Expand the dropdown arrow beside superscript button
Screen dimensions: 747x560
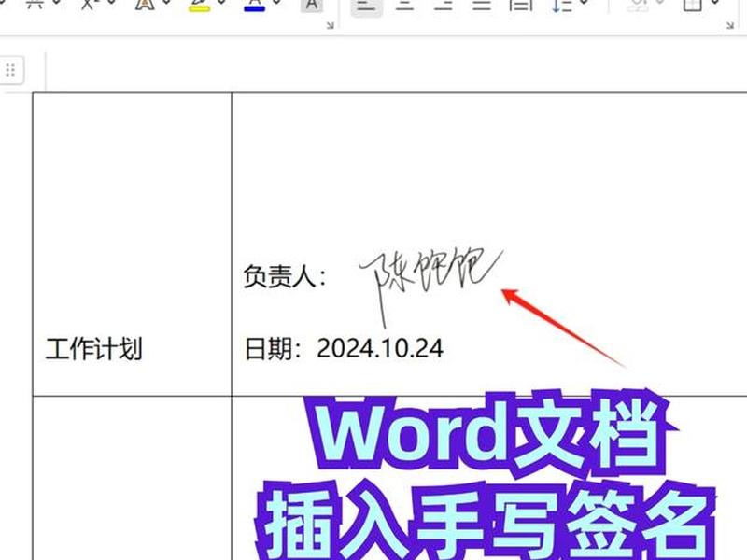coord(110,4)
